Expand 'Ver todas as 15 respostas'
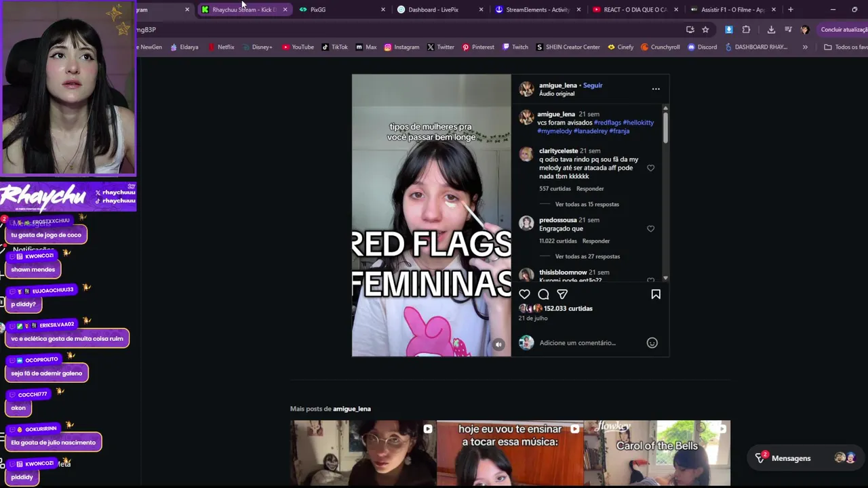 click(587, 204)
